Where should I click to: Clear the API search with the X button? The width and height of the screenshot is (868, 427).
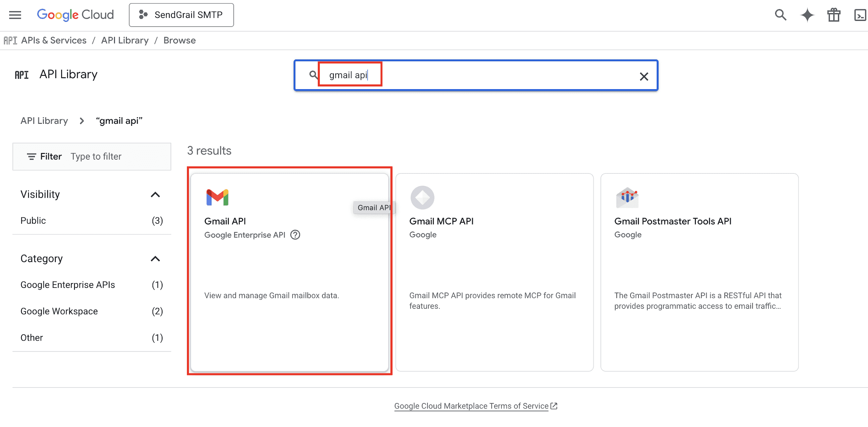click(x=644, y=76)
